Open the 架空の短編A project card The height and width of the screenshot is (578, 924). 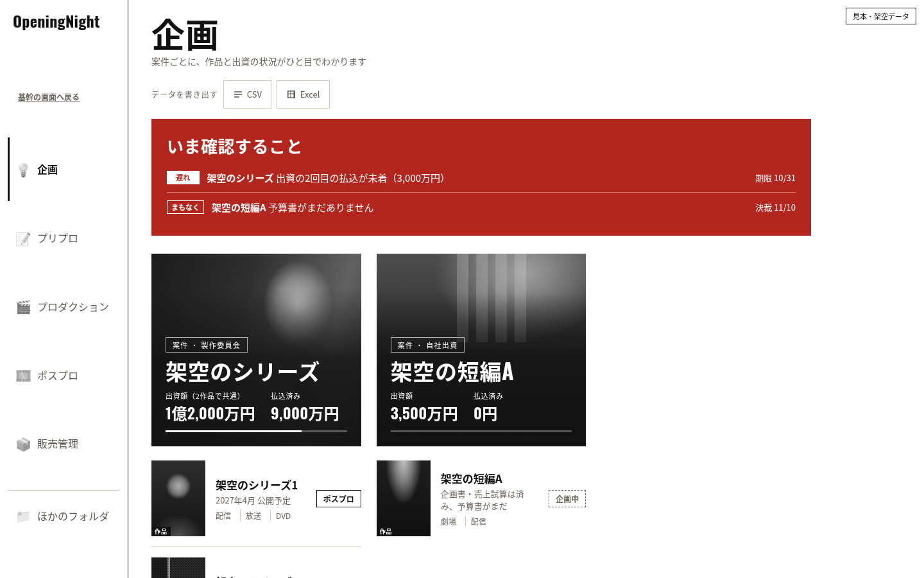(481, 350)
